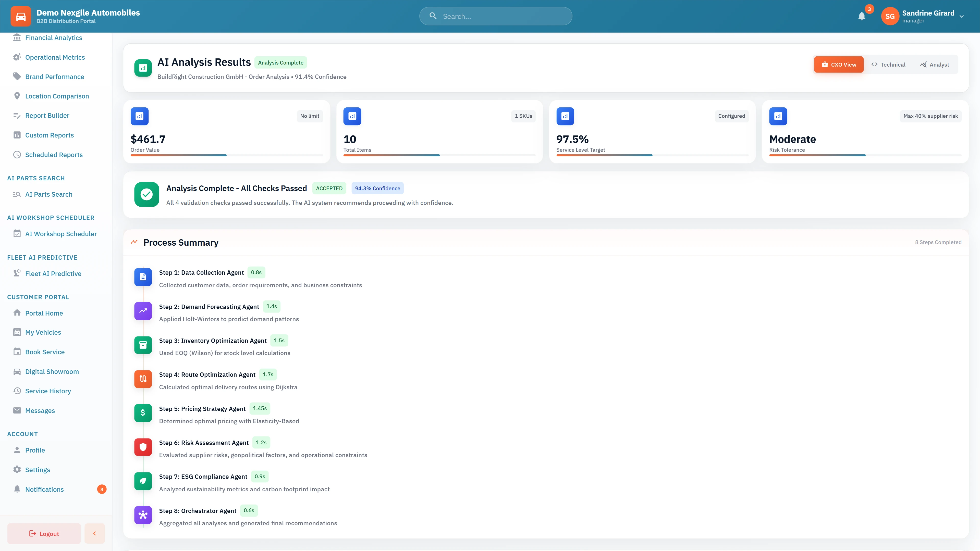The width and height of the screenshot is (980, 551).
Task: Activate the CXO View toggle
Action: click(838, 64)
